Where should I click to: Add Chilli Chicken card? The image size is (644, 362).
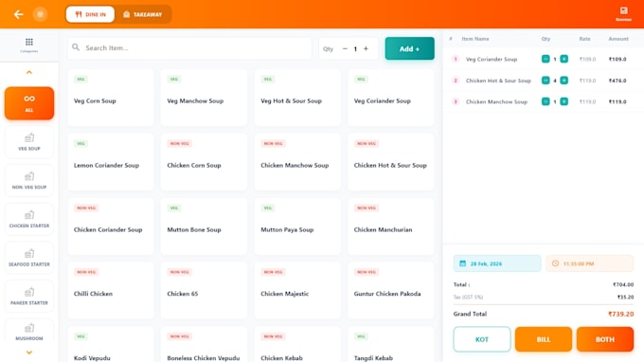111,291
